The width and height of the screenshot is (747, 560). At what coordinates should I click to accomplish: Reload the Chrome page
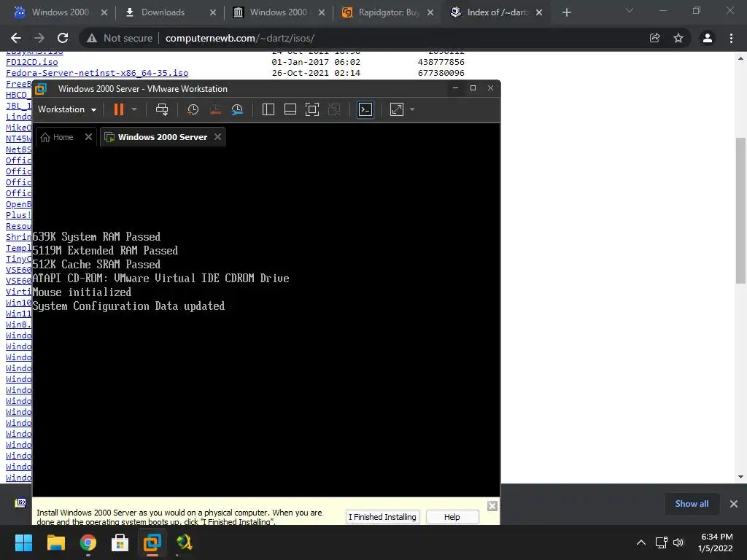click(63, 38)
